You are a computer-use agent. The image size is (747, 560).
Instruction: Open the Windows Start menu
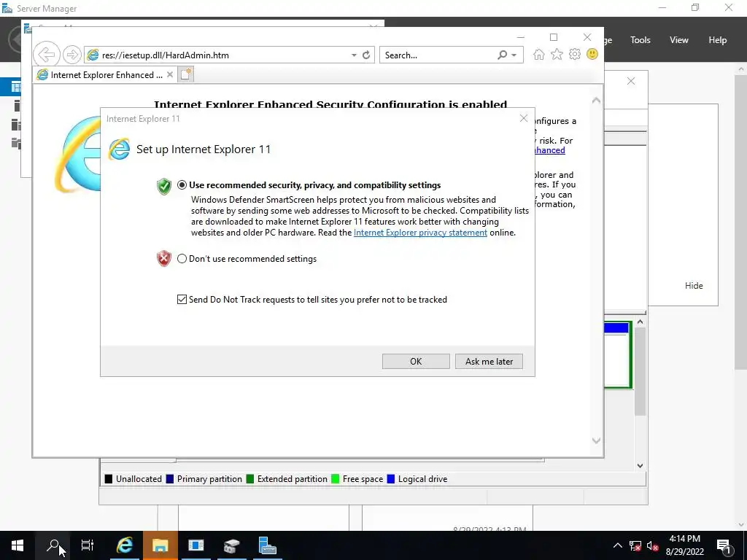pyautogui.click(x=18, y=545)
